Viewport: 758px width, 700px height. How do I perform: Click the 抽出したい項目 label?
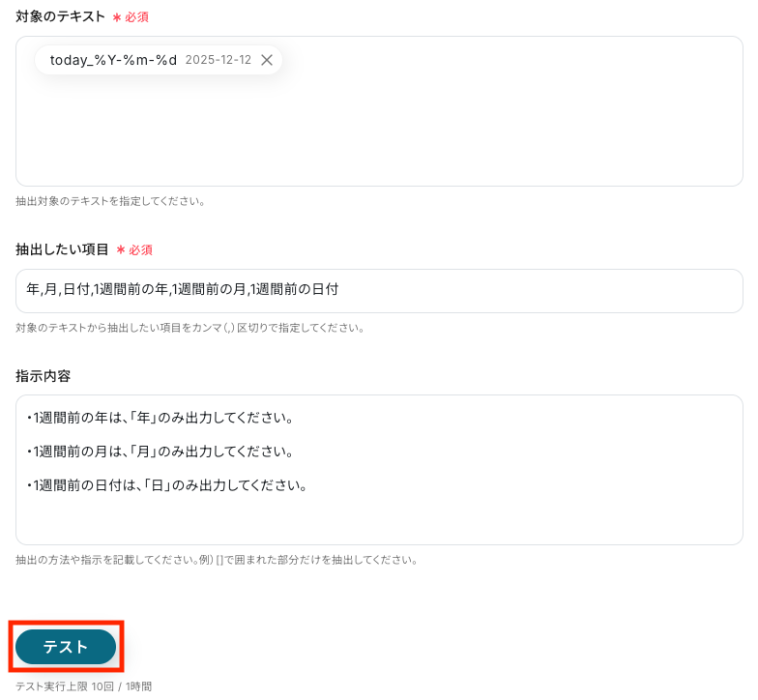tap(62, 249)
